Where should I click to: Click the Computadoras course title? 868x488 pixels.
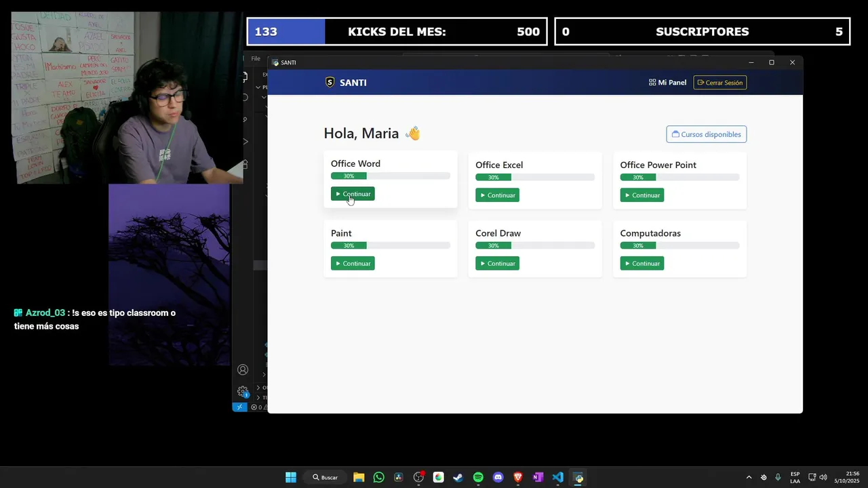650,233
